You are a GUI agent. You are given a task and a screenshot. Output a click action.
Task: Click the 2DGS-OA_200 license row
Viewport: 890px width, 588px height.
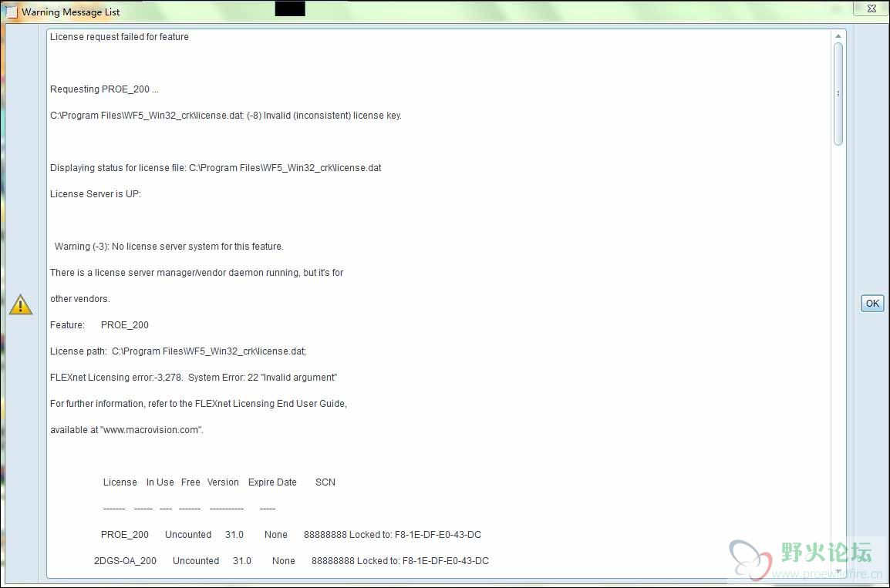pyautogui.click(x=292, y=561)
